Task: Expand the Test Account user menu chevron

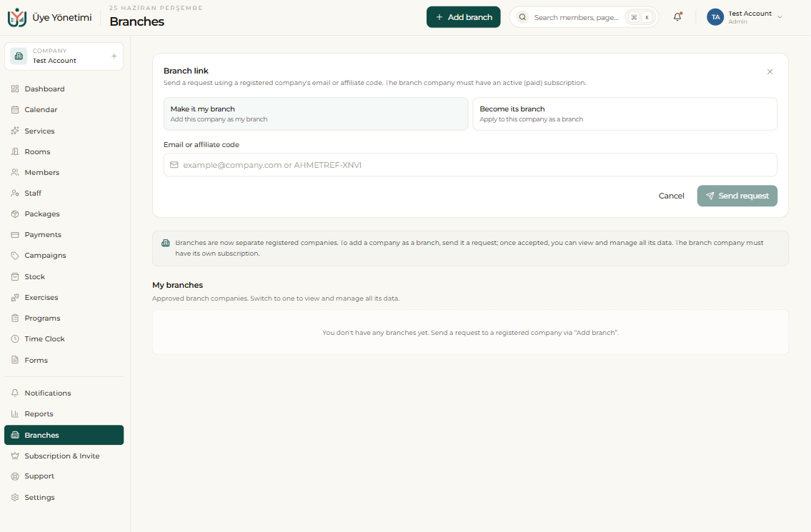Action: [x=780, y=17]
